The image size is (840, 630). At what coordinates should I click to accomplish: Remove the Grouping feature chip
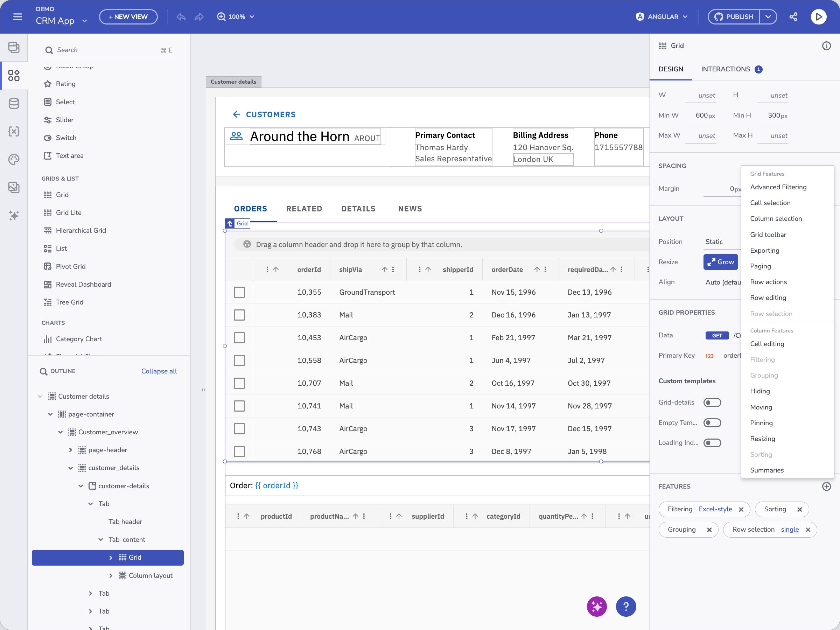[x=709, y=530]
